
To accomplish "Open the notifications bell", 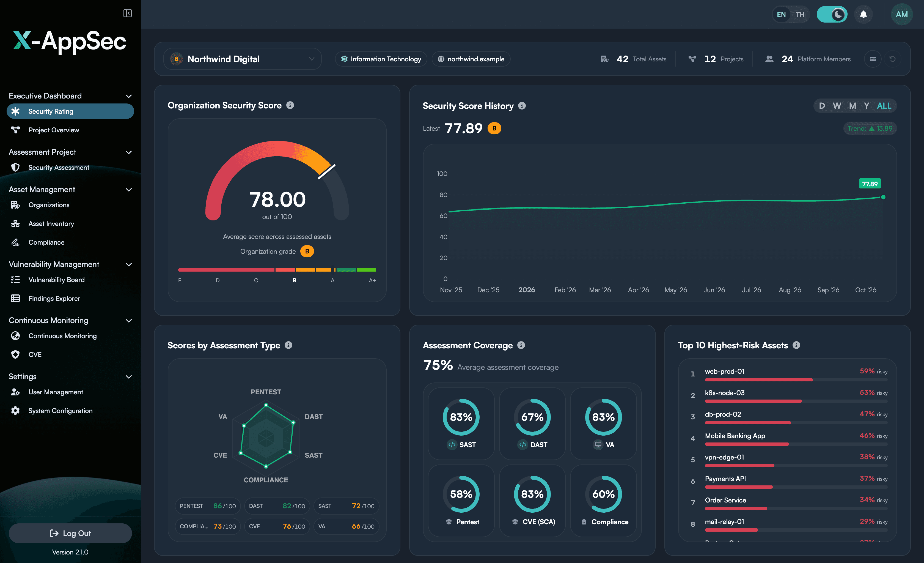I will (863, 15).
